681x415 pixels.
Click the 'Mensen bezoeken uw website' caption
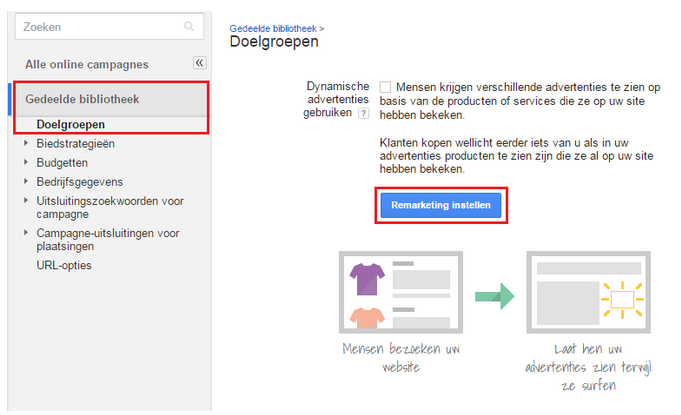click(401, 358)
